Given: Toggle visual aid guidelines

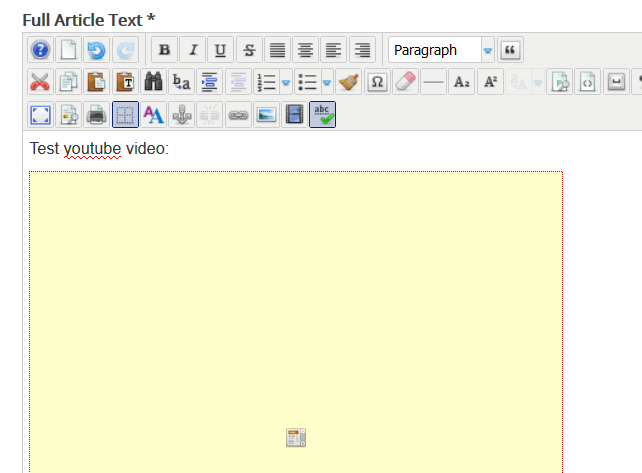Looking at the screenshot, I should pyautogui.click(x=125, y=114).
